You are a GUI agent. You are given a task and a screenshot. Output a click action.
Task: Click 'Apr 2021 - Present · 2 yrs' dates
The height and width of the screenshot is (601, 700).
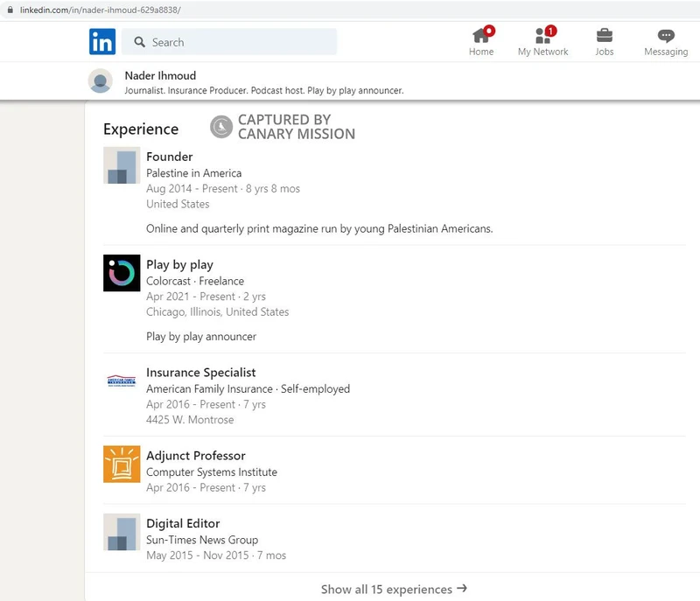pos(206,297)
